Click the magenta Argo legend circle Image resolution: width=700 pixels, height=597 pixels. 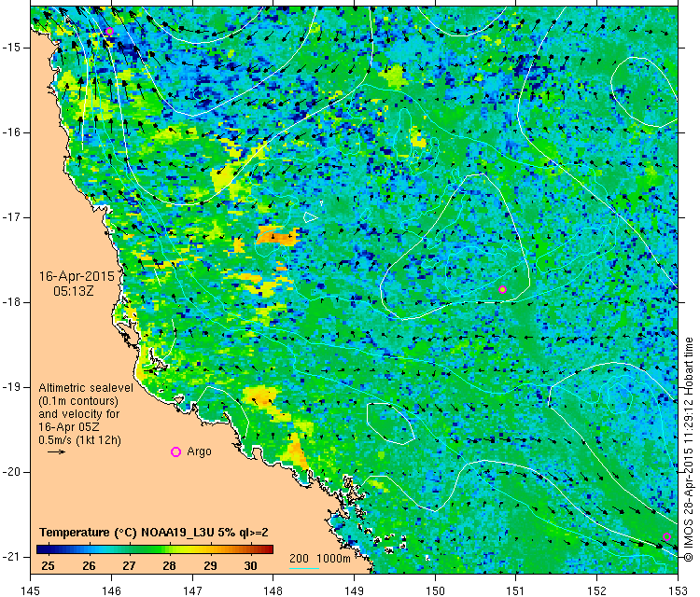175,452
